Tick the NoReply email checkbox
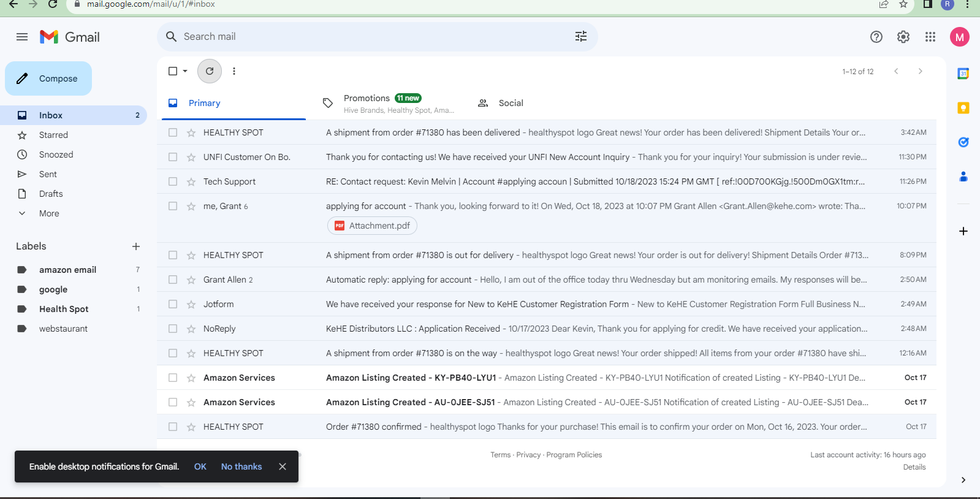Screen dimensions: 980x499 [x=173, y=329]
